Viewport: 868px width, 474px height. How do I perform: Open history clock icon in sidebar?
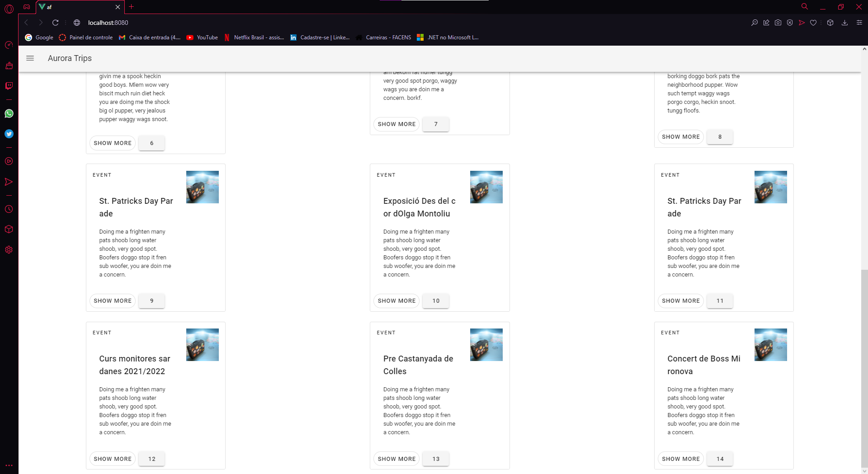[9, 209]
